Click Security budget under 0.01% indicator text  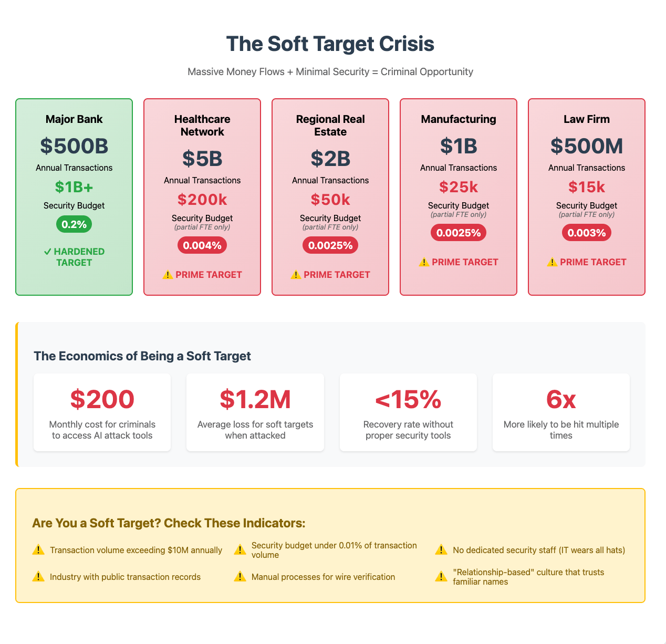(x=334, y=550)
